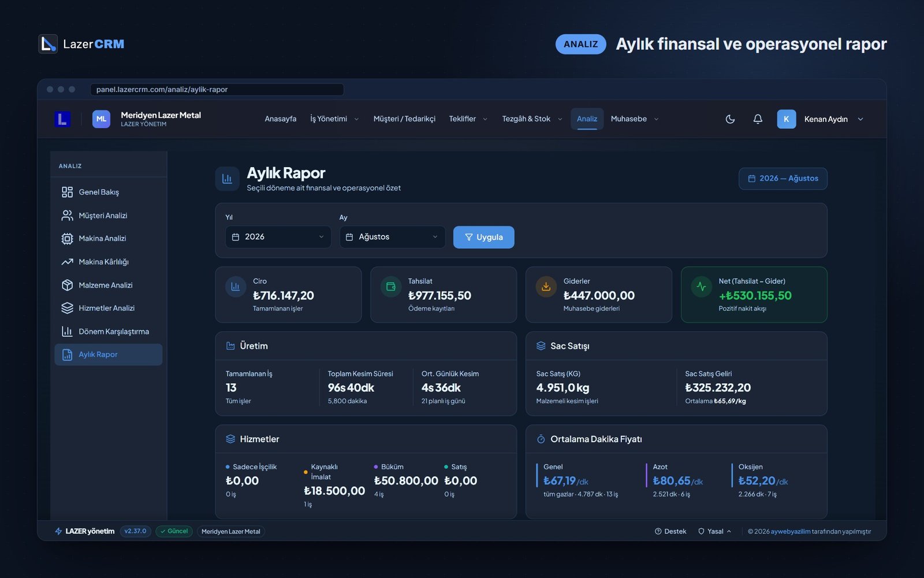Screen dimensions: 924x578
Task: Expand Tezgâh & Stok menu
Action: point(532,119)
